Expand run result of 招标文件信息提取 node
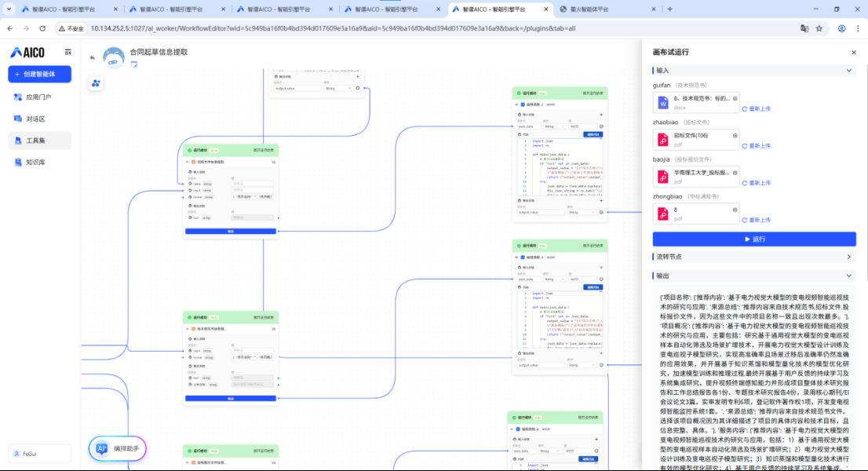Screen dimensions: 868x471 [x=264, y=151]
